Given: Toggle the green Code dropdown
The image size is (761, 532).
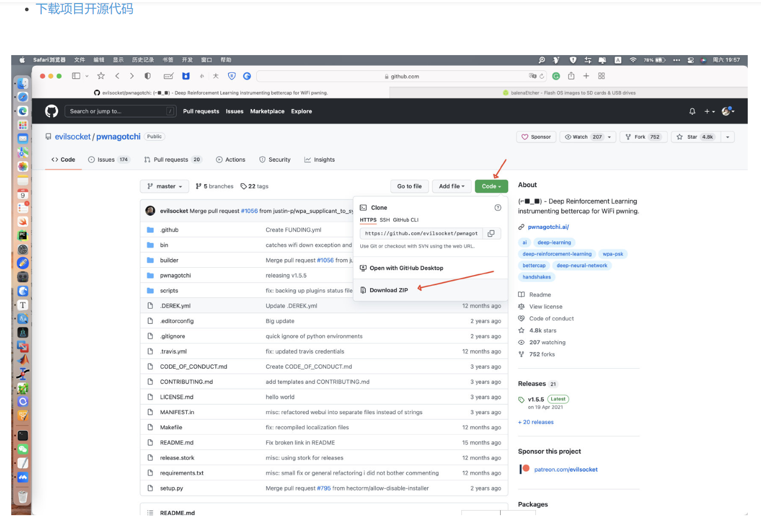Looking at the screenshot, I should pyautogui.click(x=492, y=186).
